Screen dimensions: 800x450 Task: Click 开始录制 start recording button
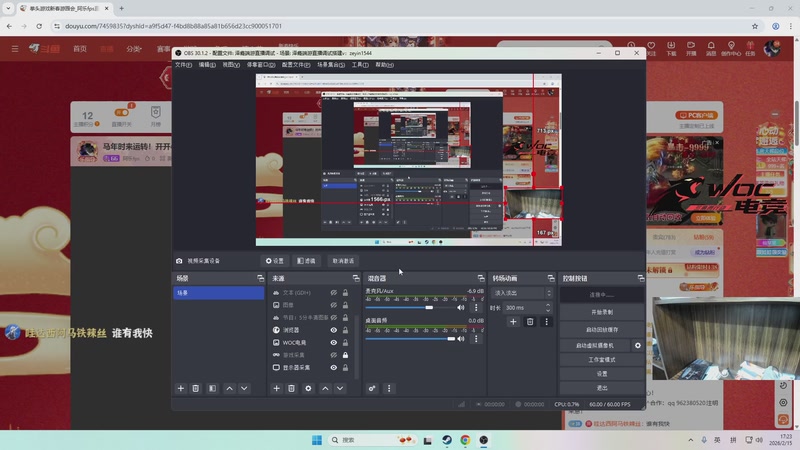pos(602,312)
